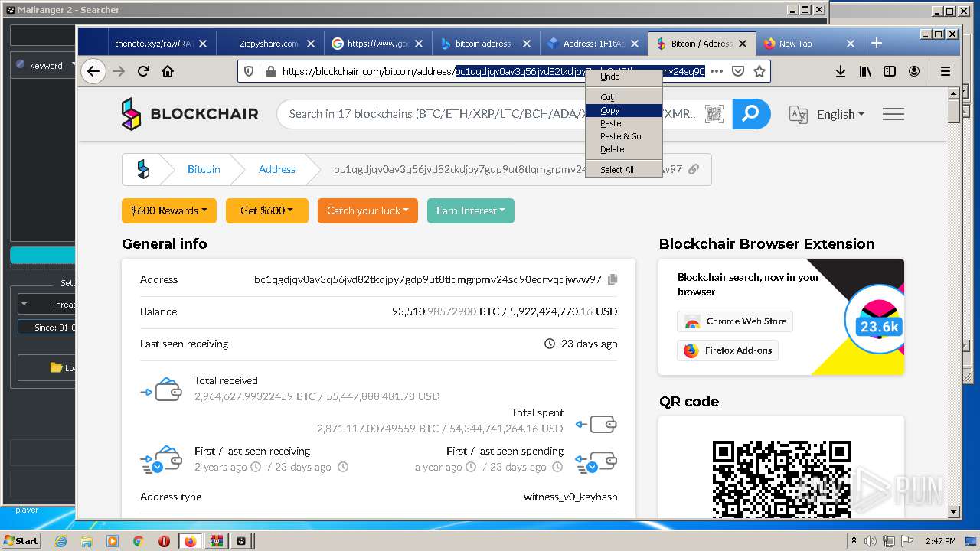Run Blockchair search with magnifier button
This screenshot has width=980, height=551.
[751, 114]
